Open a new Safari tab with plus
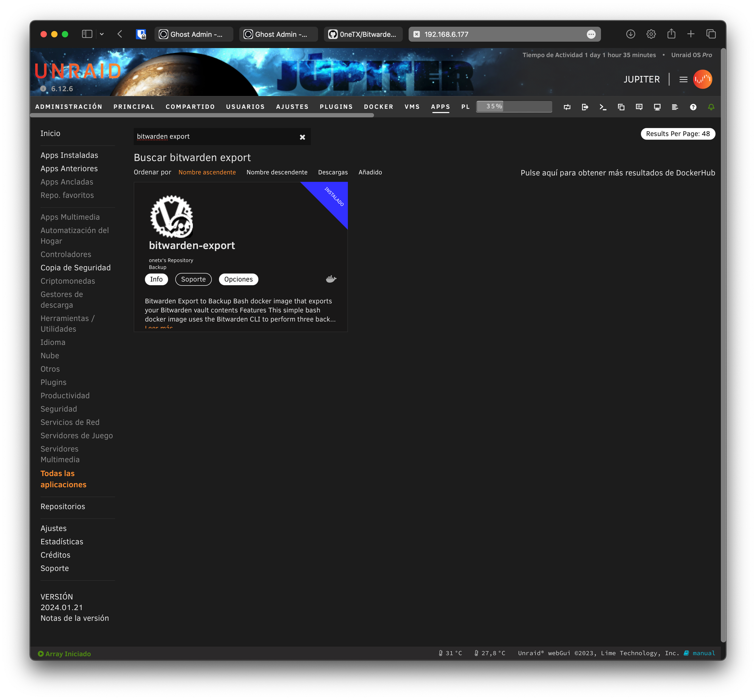 pos(691,34)
